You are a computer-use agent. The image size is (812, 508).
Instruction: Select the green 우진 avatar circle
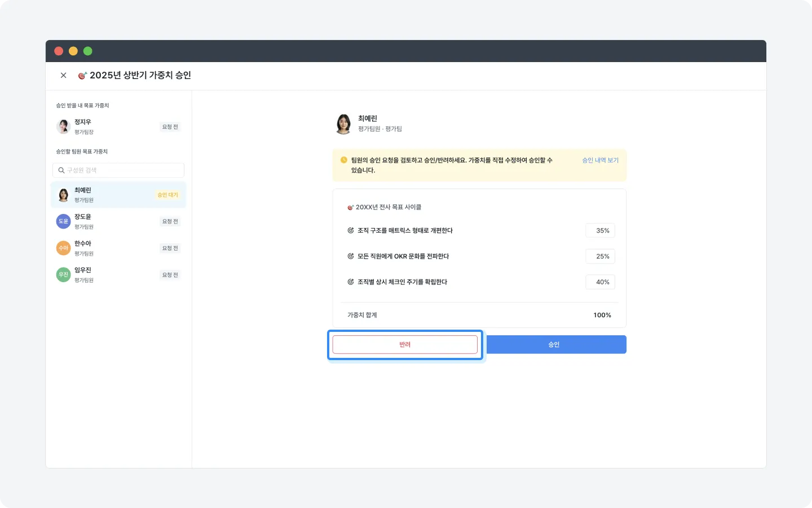63,274
